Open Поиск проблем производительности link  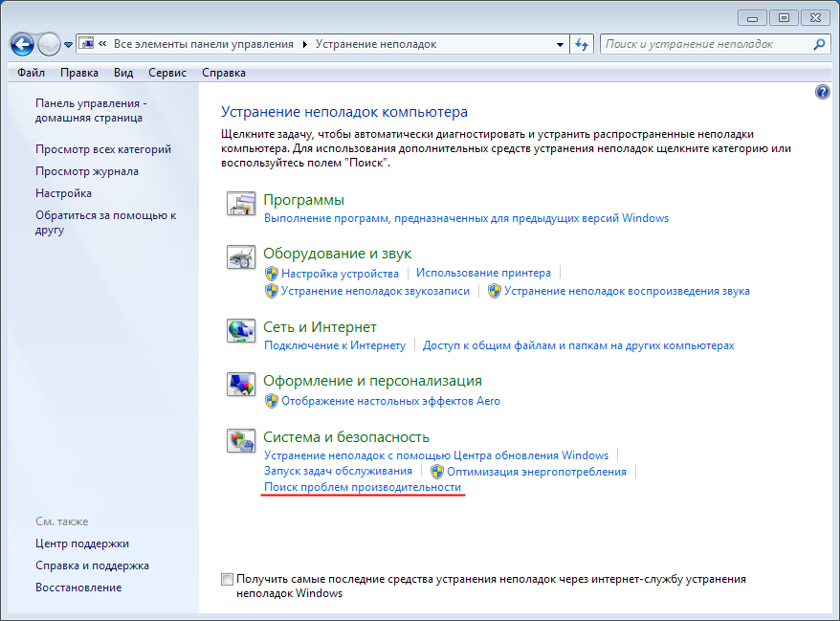(x=363, y=488)
